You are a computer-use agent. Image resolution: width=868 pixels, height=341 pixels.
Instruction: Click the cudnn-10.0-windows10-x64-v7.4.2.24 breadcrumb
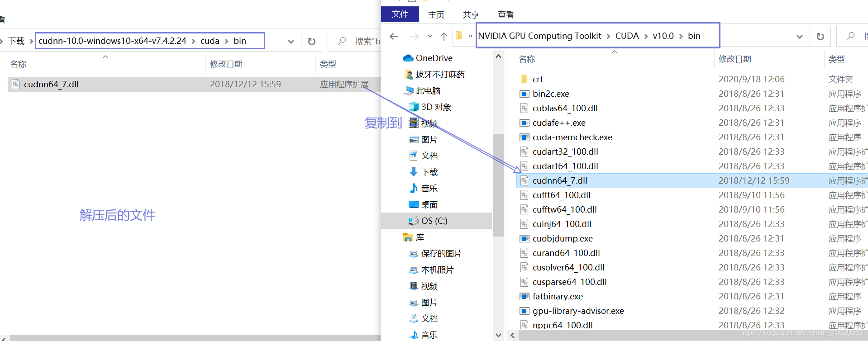click(112, 41)
